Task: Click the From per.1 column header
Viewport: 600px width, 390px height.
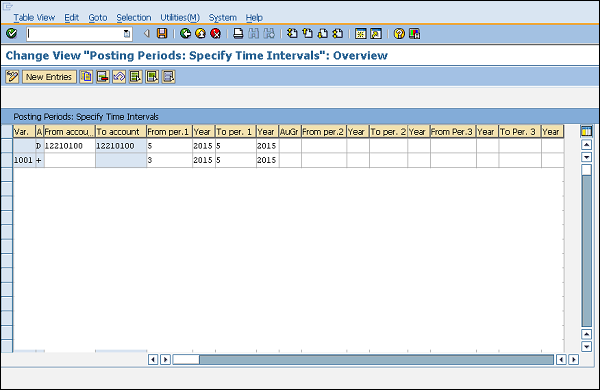Action: pyautogui.click(x=170, y=132)
